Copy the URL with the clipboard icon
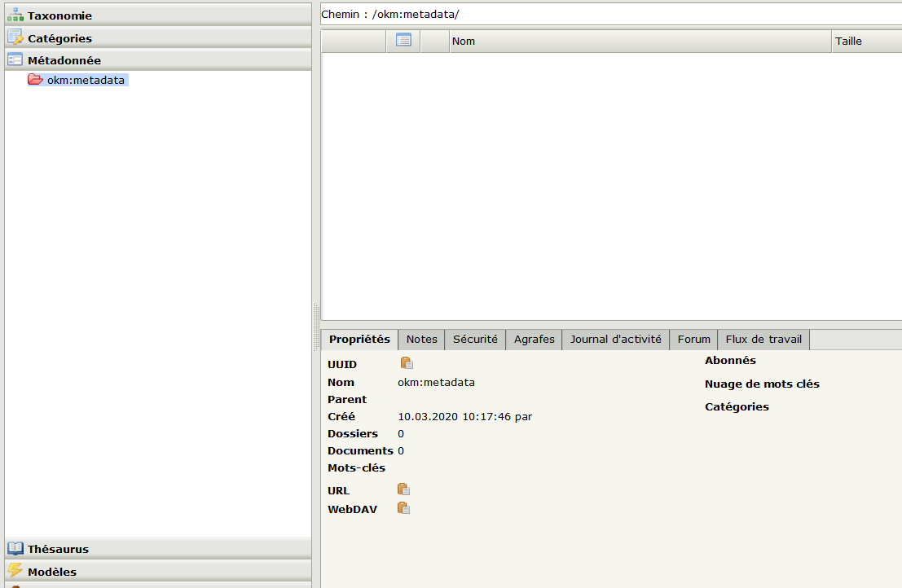This screenshot has height=588, width=902. (x=403, y=489)
